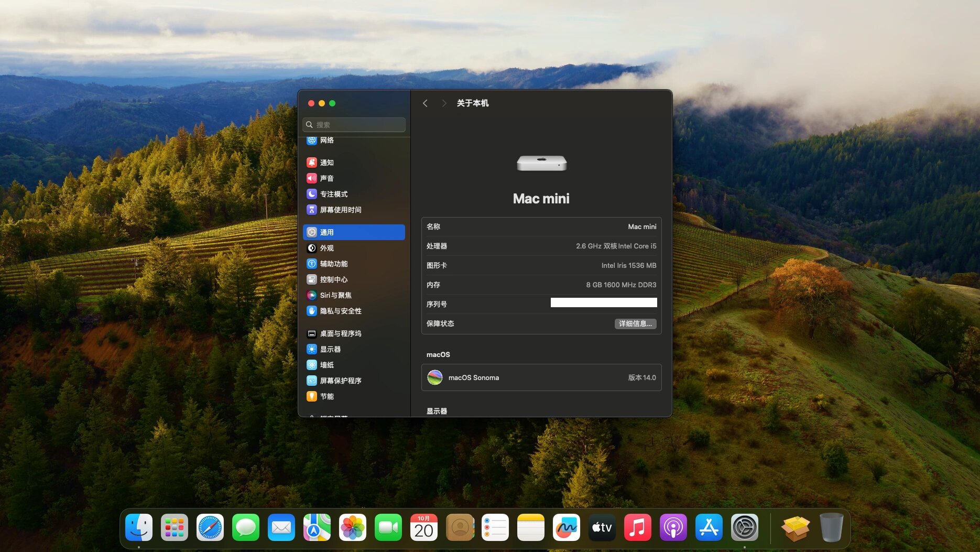Open 屏幕使用时间 settings pane

pyautogui.click(x=354, y=210)
